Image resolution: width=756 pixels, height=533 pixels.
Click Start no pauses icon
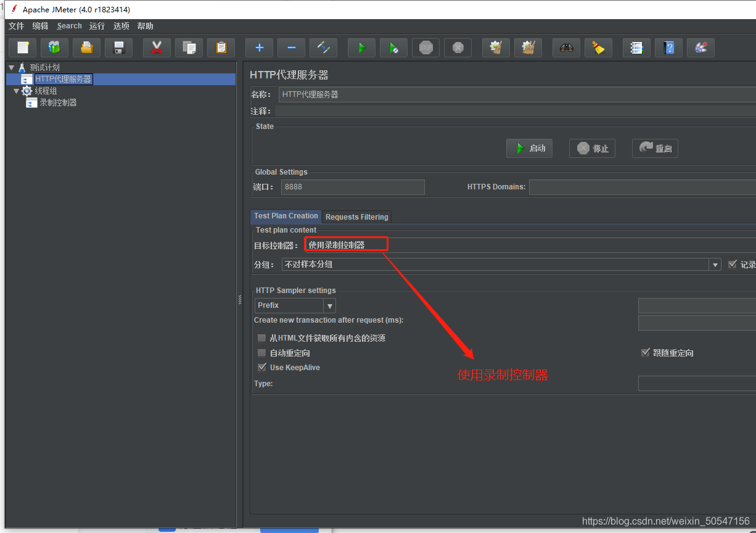click(394, 48)
